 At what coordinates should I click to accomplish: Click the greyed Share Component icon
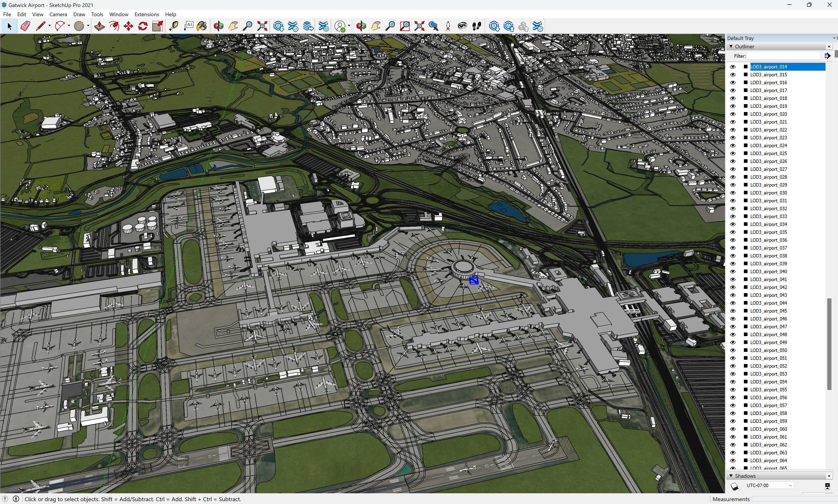(x=523, y=26)
